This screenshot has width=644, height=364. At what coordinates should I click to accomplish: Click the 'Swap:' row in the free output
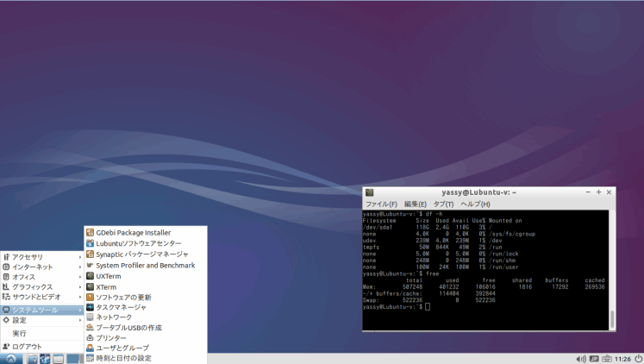pyautogui.click(x=428, y=300)
